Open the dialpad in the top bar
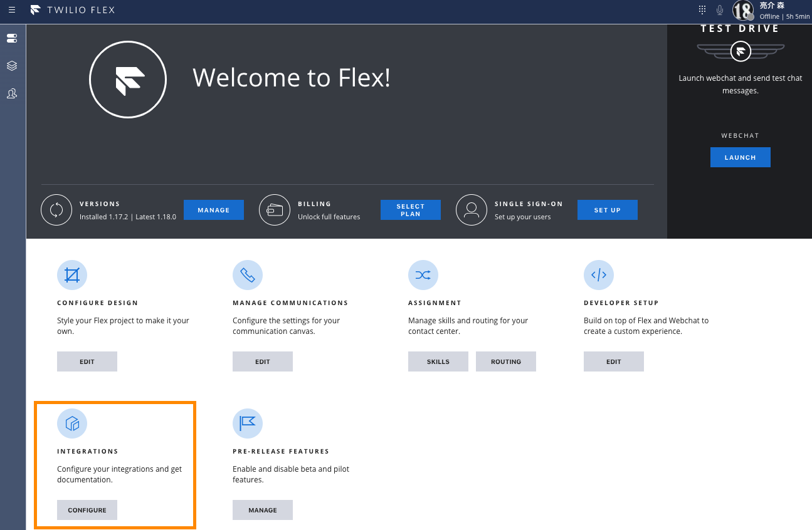Viewport: 812px width, 530px height. (x=701, y=9)
